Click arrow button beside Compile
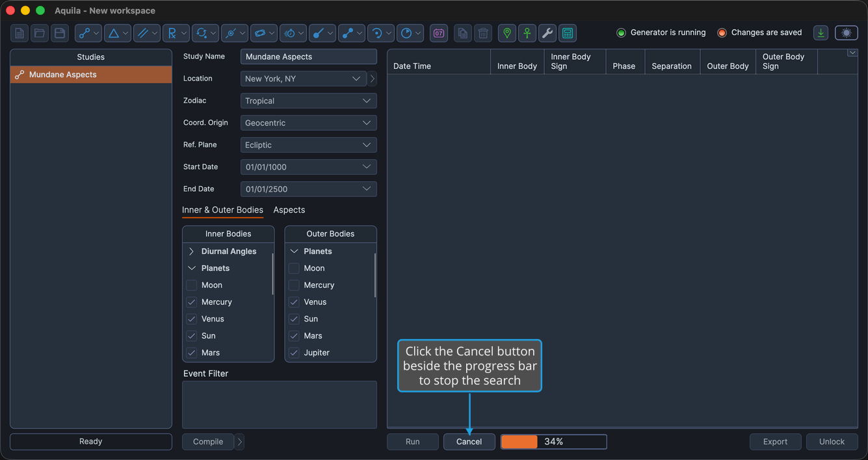The height and width of the screenshot is (460, 868). pyautogui.click(x=239, y=442)
